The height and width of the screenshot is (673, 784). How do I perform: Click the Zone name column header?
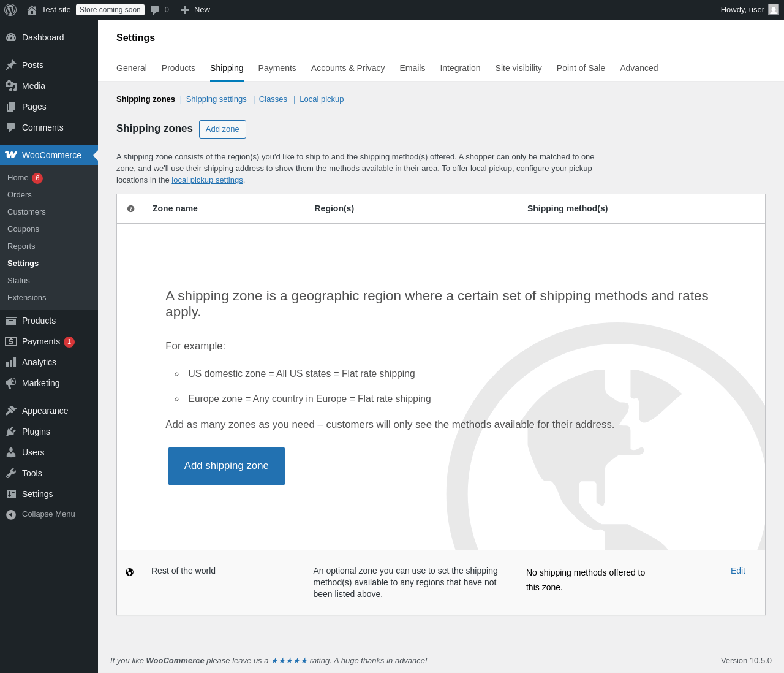[x=175, y=208]
